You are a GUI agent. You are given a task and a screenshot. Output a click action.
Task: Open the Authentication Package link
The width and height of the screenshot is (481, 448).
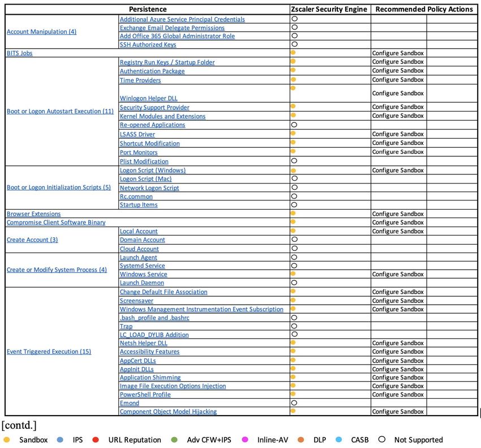tap(152, 71)
